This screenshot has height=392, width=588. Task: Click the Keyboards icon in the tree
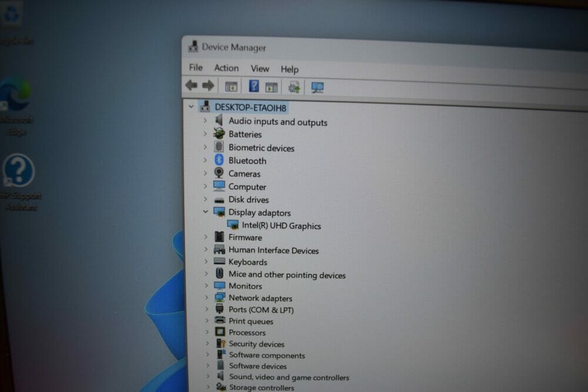(x=219, y=261)
